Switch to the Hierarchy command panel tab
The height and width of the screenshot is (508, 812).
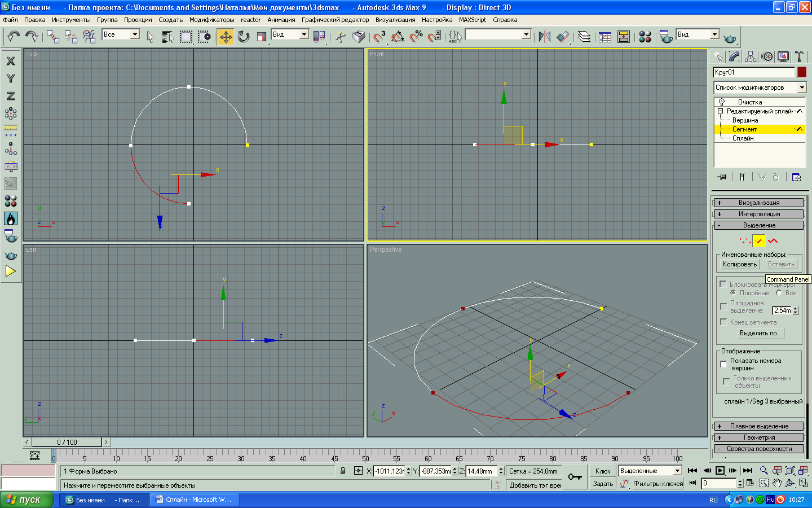(x=751, y=56)
